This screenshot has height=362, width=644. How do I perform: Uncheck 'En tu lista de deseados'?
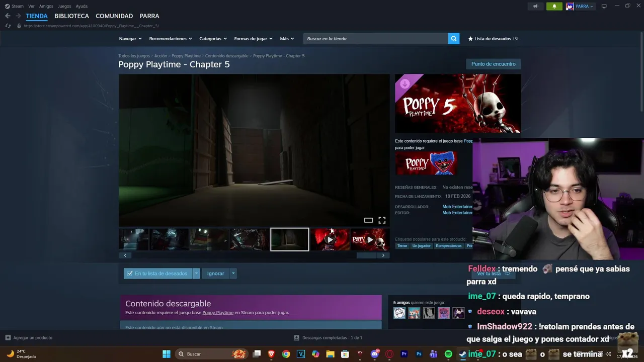click(x=158, y=274)
